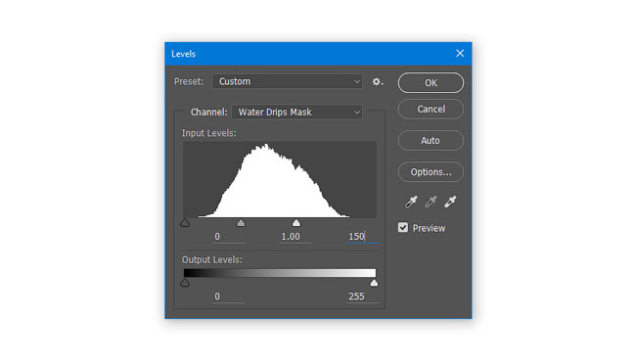Toggle the Preview checkbox
The image size is (636, 364).
403,228
